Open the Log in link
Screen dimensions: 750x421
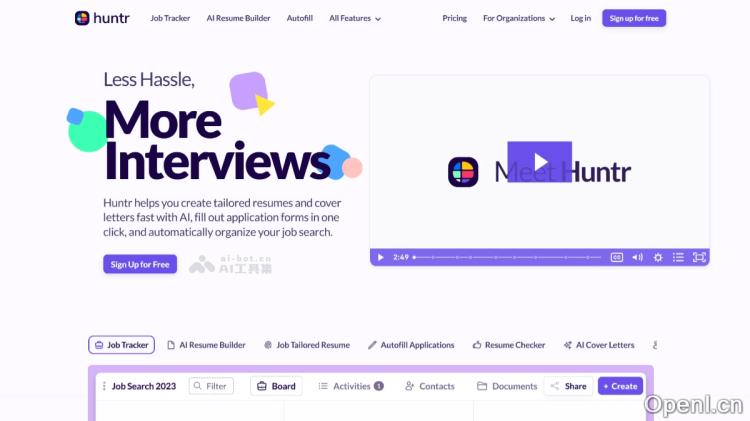(x=580, y=18)
